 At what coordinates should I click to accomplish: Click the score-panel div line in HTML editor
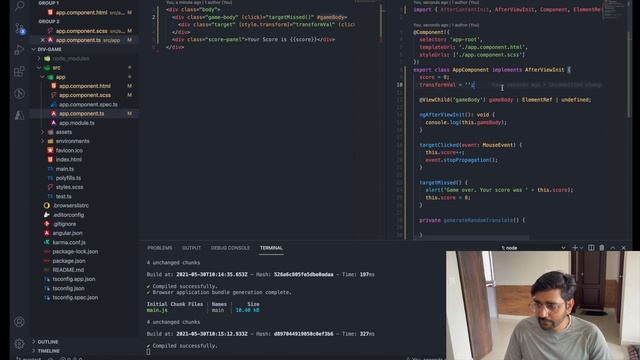tap(253, 40)
